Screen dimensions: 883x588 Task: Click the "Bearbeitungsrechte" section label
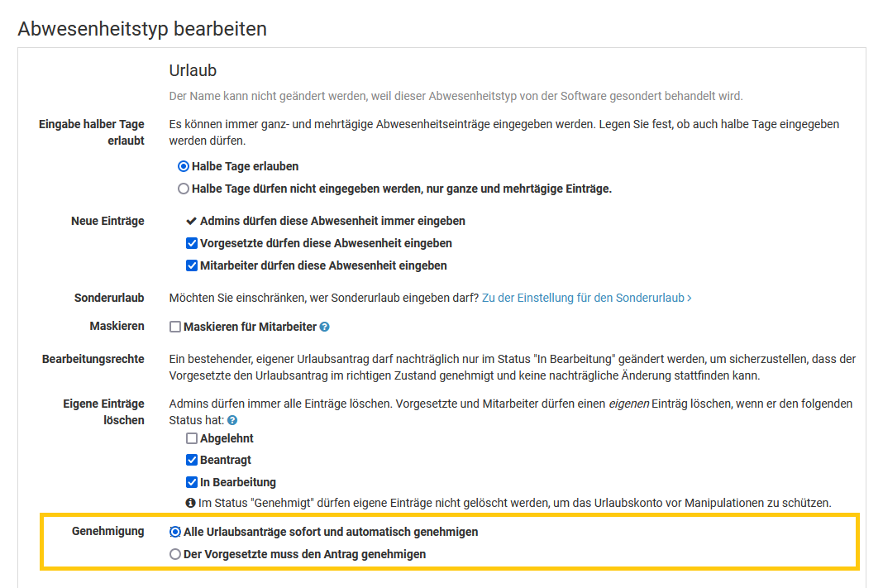pos(93,359)
